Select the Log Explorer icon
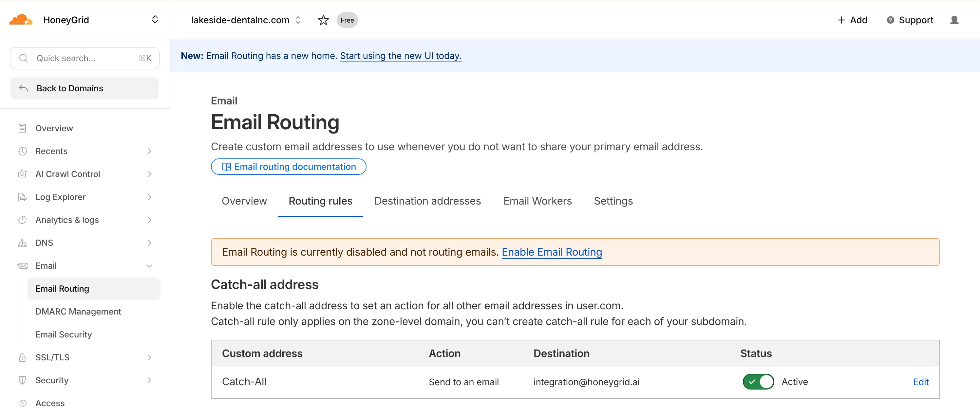 23,197
